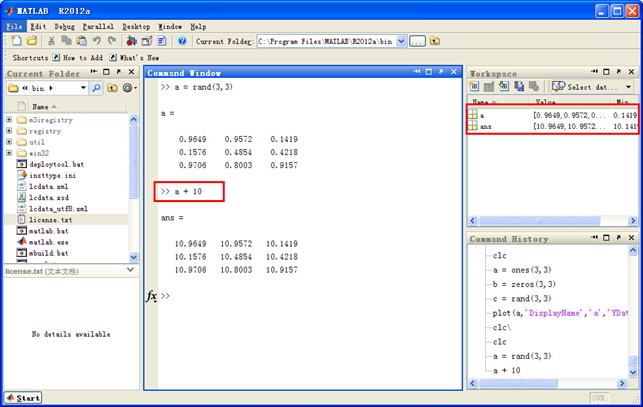The image size is (643, 407).
Task: Click the MATLAB Start button
Action: (23, 398)
